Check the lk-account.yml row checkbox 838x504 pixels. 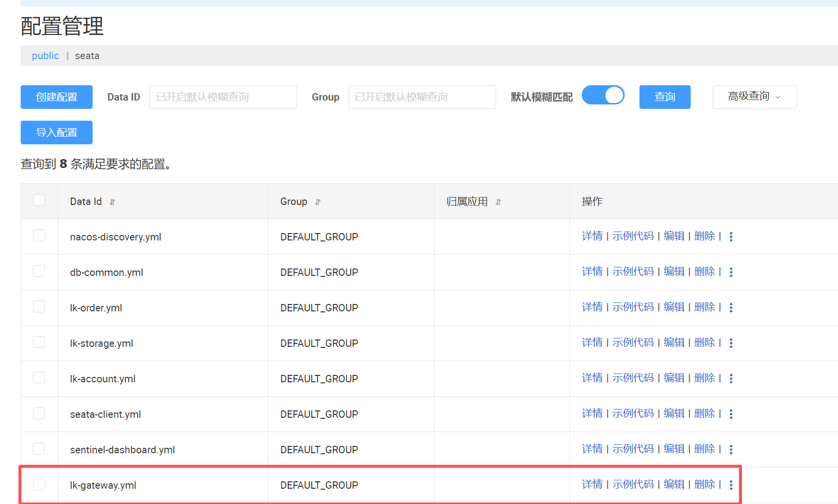(39, 377)
